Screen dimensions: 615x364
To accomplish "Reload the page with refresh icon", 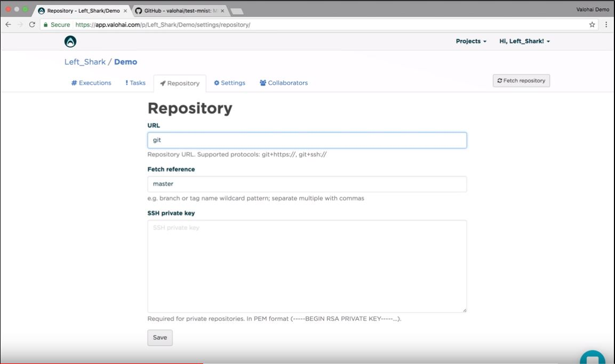I will 32,25.
